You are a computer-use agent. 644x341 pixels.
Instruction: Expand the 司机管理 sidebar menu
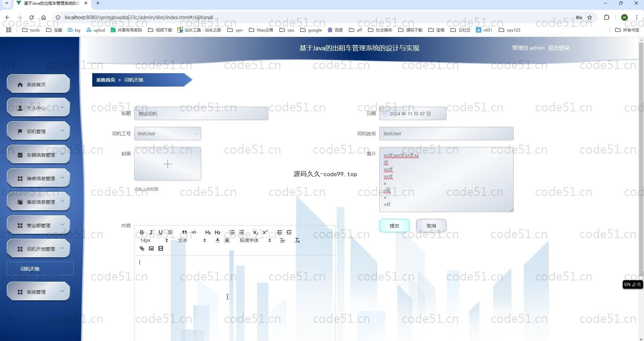point(38,131)
